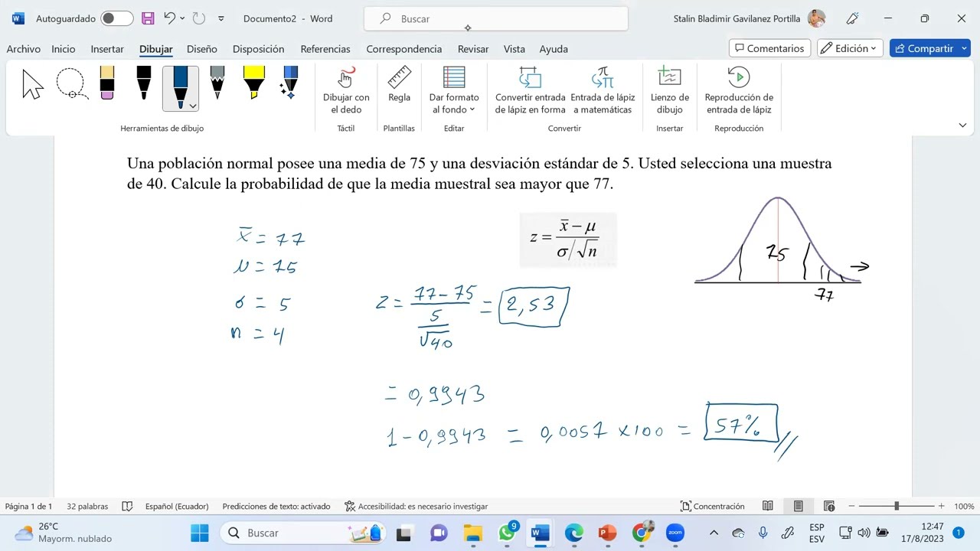980x551 pixels.
Task: Open the Vista tab
Action: point(514,49)
